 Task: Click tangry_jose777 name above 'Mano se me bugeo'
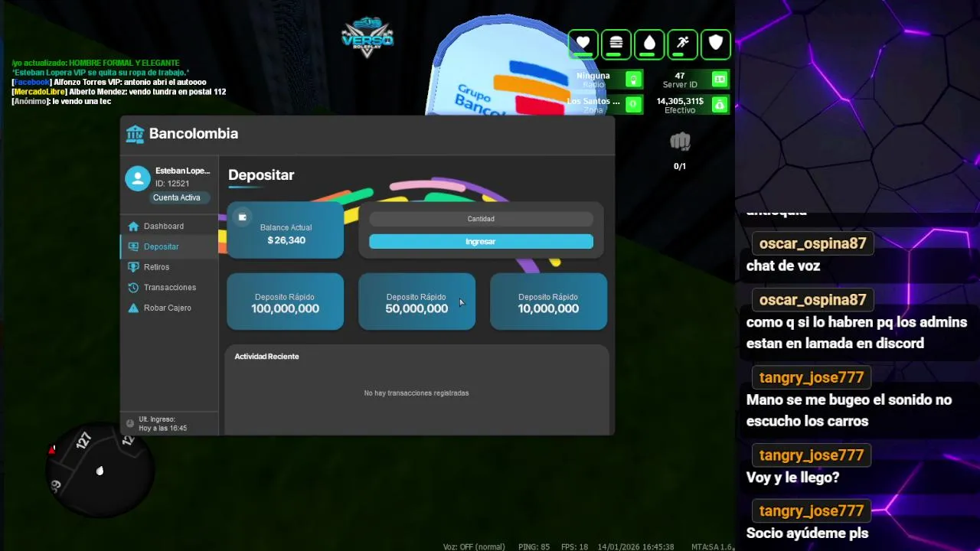pos(812,377)
